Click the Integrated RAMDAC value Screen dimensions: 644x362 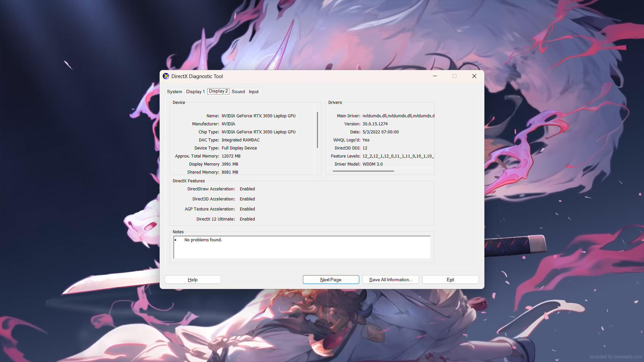(x=240, y=140)
